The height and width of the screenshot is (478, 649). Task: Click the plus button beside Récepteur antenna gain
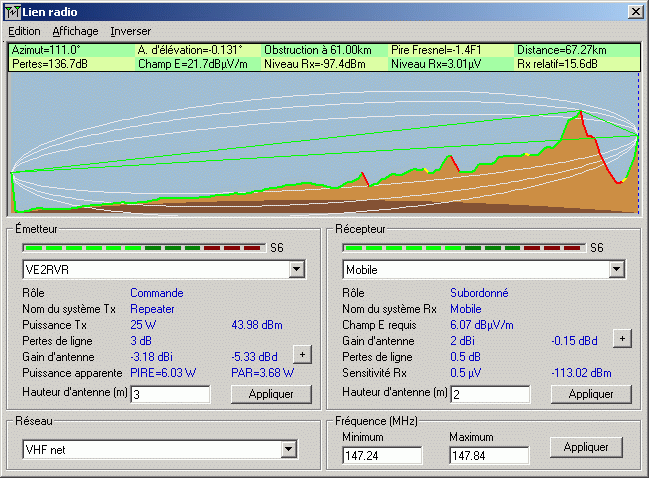coord(622,339)
